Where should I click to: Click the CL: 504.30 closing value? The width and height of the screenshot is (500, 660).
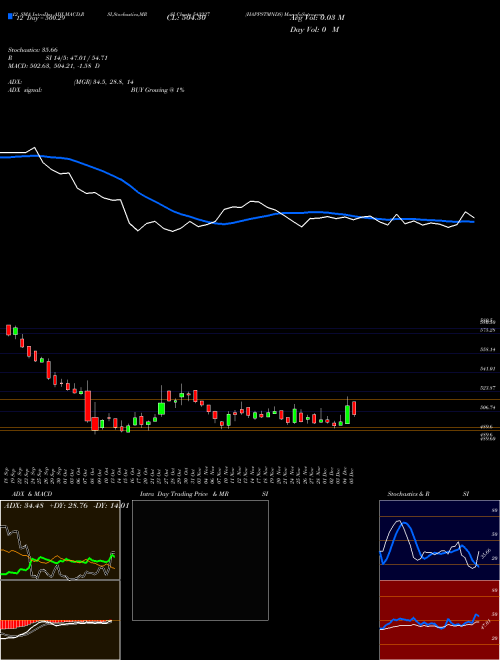pos(186,18)
